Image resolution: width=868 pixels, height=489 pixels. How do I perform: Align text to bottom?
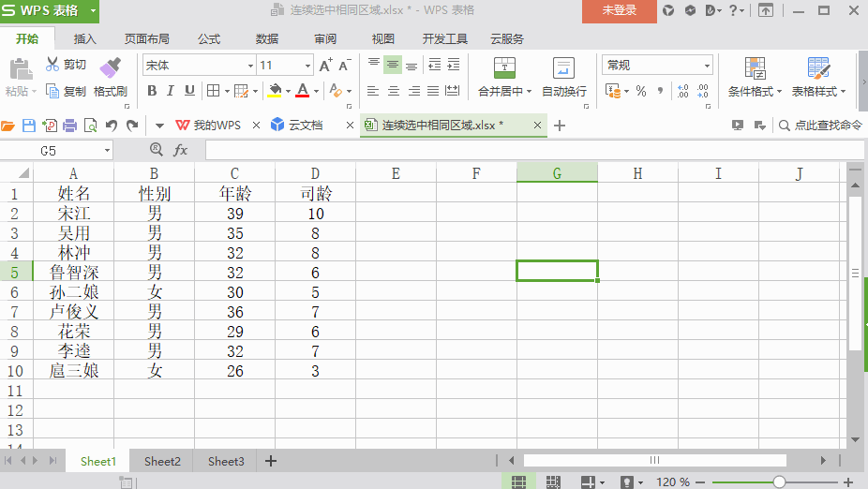tap(412, 66)
